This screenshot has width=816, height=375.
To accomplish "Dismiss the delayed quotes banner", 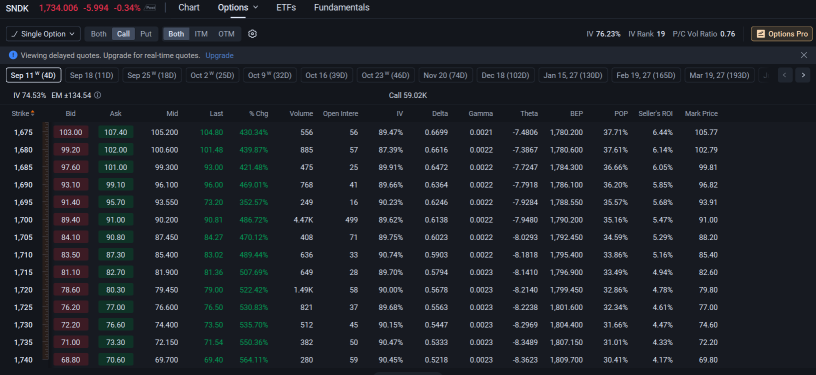I will (x=804, y=55).
